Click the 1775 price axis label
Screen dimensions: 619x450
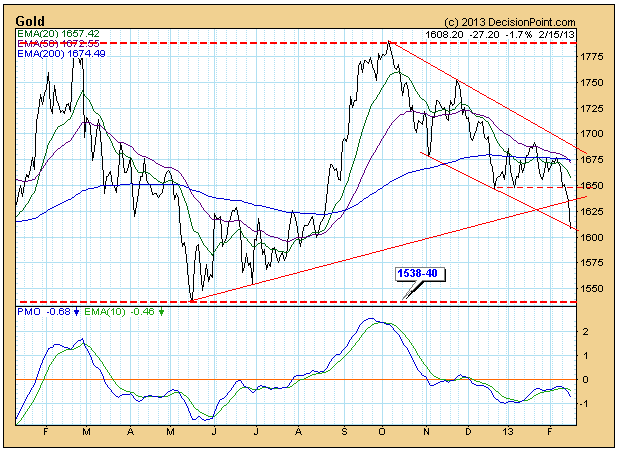(x=591, y=57)
